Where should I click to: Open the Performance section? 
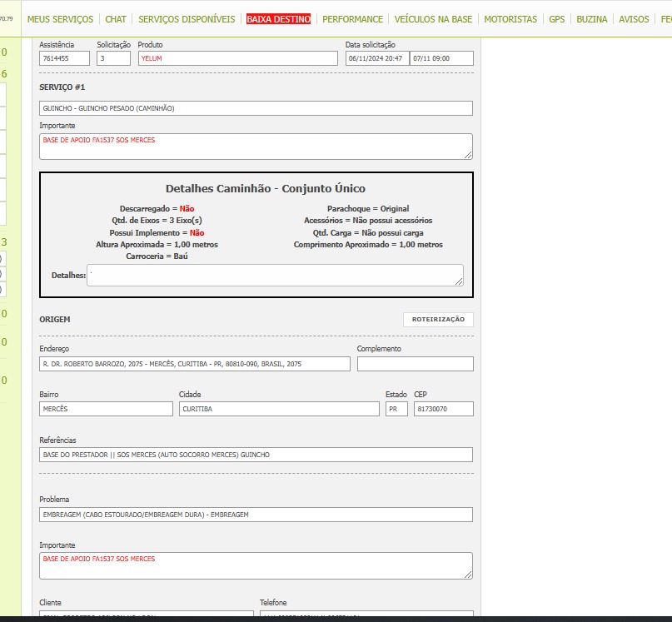point(352,19)
